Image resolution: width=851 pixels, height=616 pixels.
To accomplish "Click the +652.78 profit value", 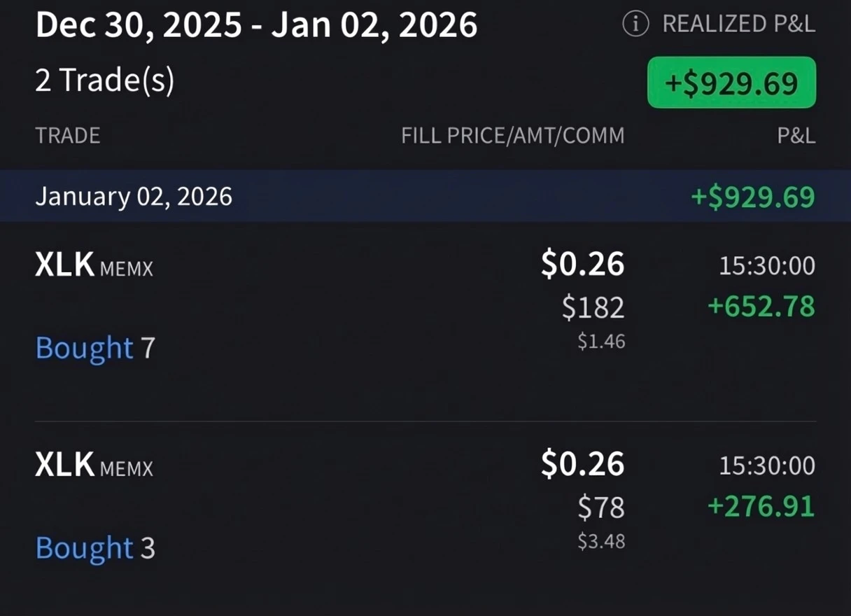I will click(x=761, y=307).
